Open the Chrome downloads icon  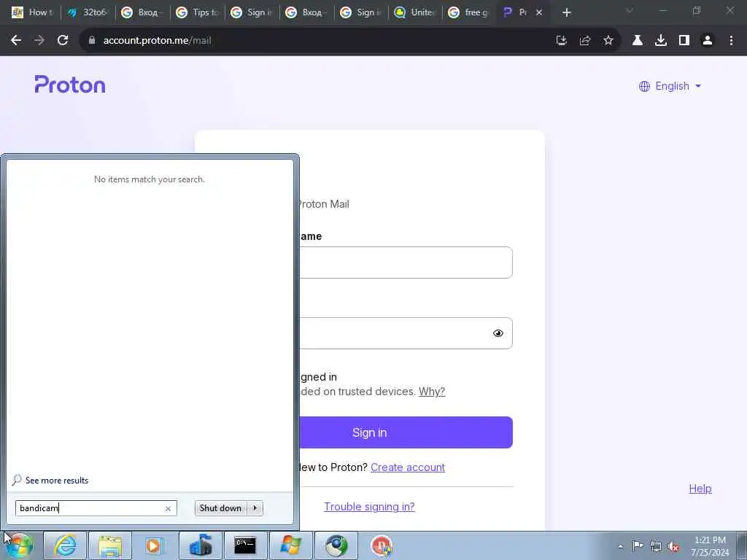pyautogui.click(x=661, y=41)
